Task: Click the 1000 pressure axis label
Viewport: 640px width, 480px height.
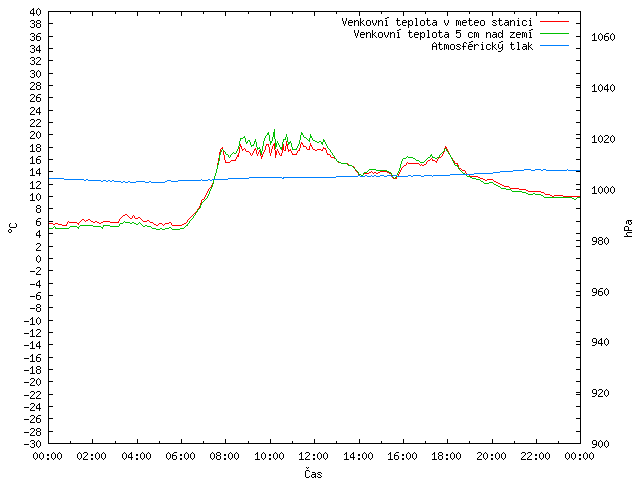Action: coord(603,190)
